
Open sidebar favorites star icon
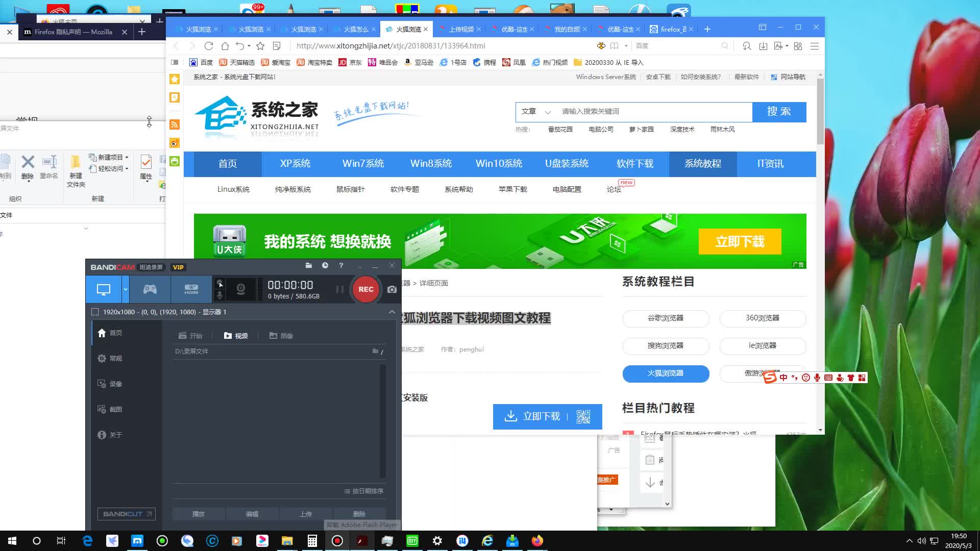tap(175, 79)
